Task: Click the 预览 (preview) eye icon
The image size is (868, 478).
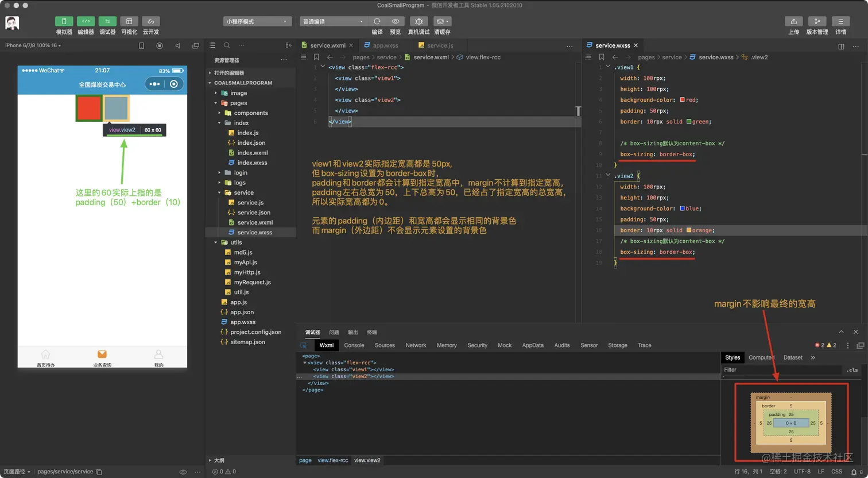Action: 395,21
